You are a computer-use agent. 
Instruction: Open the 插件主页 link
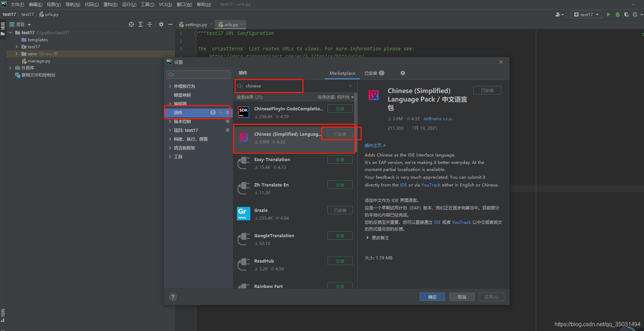pyautogui.click(x=375, y=146)
